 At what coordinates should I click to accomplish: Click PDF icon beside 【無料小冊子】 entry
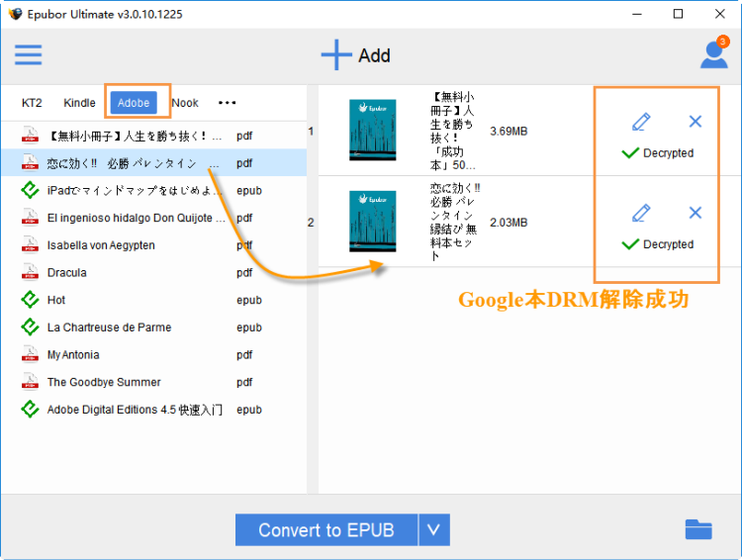tap(30, 135)
